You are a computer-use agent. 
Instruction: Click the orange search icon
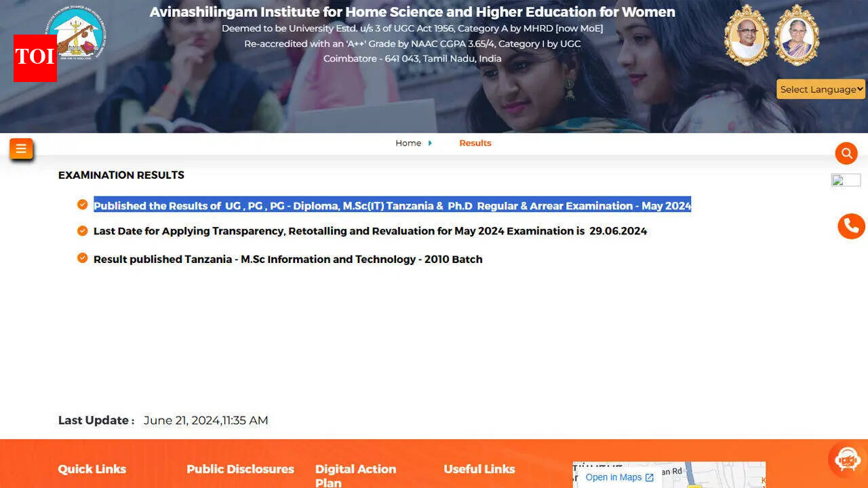pos(846,154)
